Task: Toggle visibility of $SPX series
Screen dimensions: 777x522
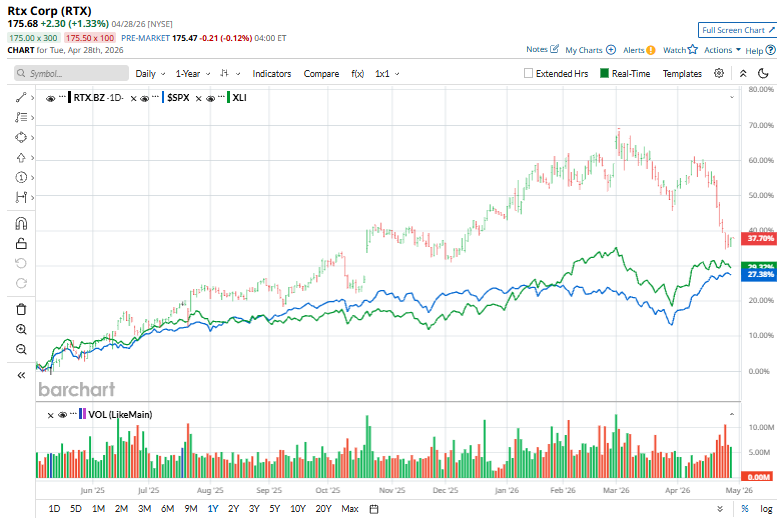Action: click(x=144, y=98)
